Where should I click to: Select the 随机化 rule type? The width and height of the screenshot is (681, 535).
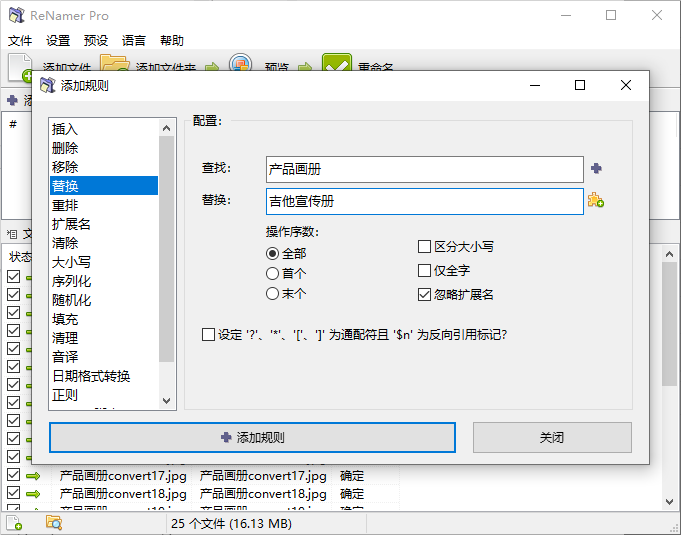104,300
